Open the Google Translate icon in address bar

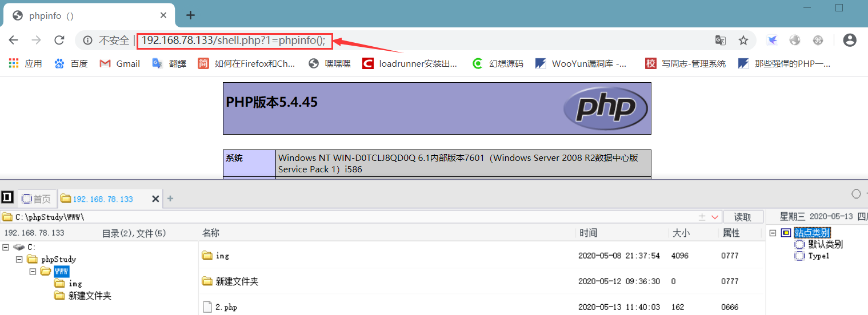pyautogui.click(x=721, y=40)
